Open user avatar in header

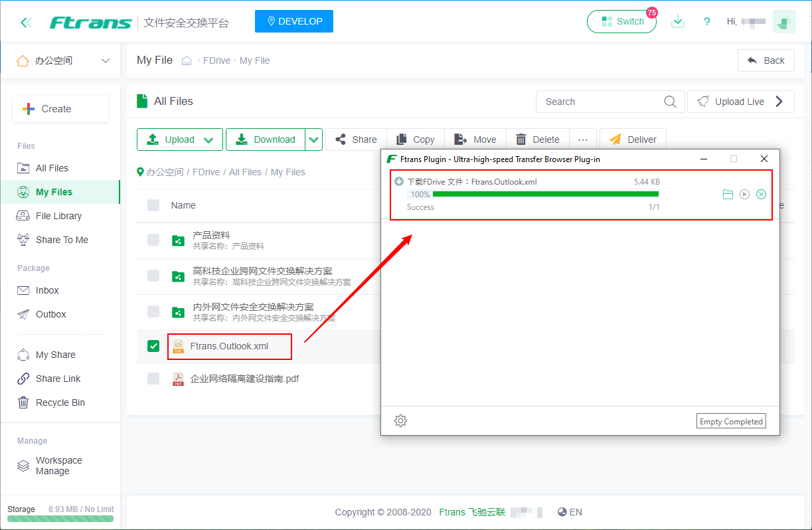[784, 21]
